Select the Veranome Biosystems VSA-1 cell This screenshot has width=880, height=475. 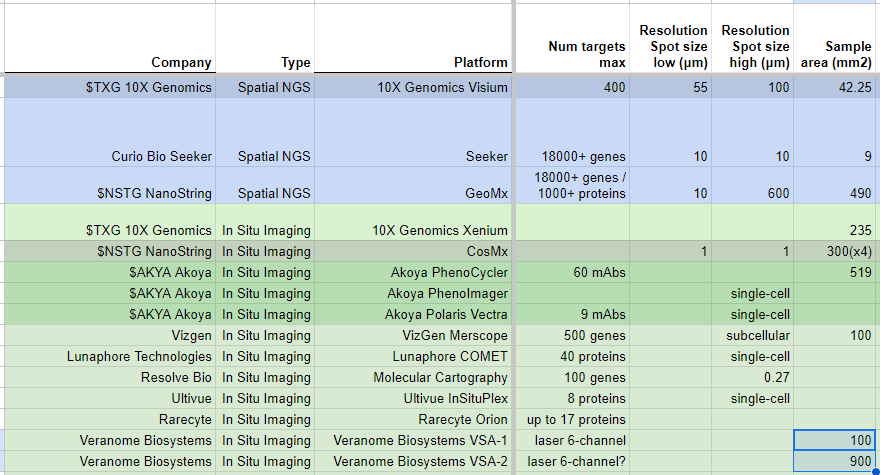pyautogui.click(x=413, y=440)
